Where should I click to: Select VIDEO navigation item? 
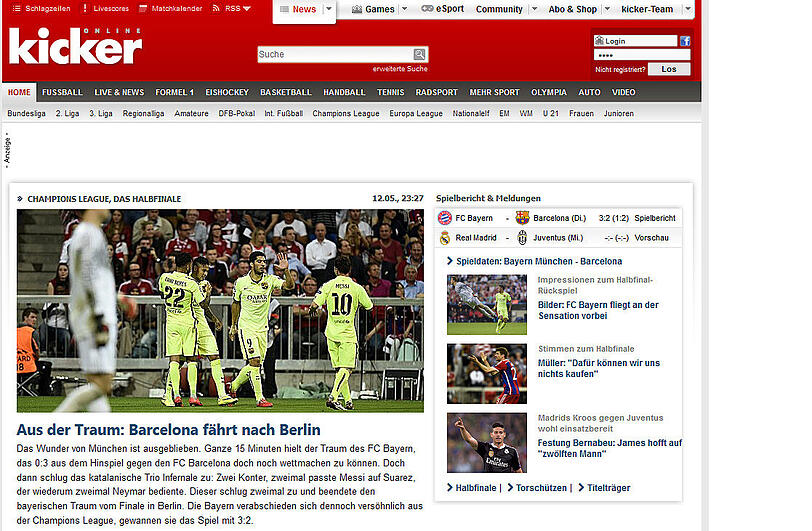click(x=624, y=92)
